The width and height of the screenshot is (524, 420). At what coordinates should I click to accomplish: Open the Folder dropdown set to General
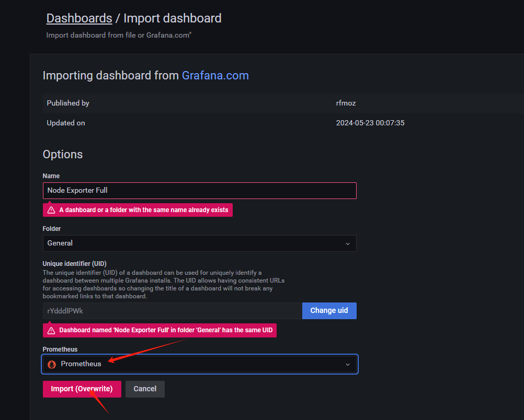click(x=200, y=243)
